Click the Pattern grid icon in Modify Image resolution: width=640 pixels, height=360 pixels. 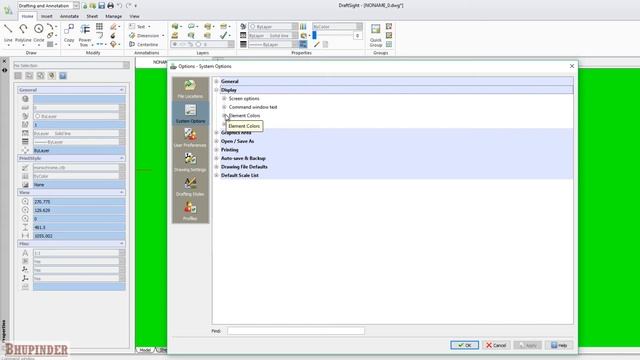tap(99, 27)
